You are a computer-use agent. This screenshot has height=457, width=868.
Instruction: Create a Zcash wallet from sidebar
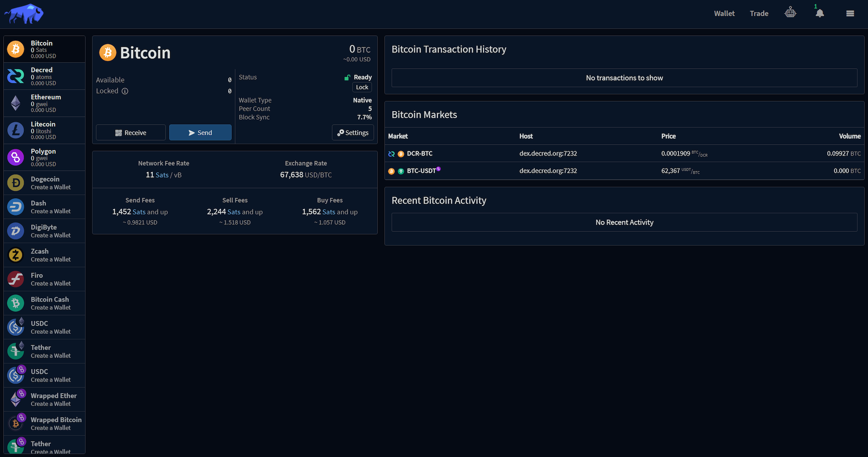pos(44,255)
